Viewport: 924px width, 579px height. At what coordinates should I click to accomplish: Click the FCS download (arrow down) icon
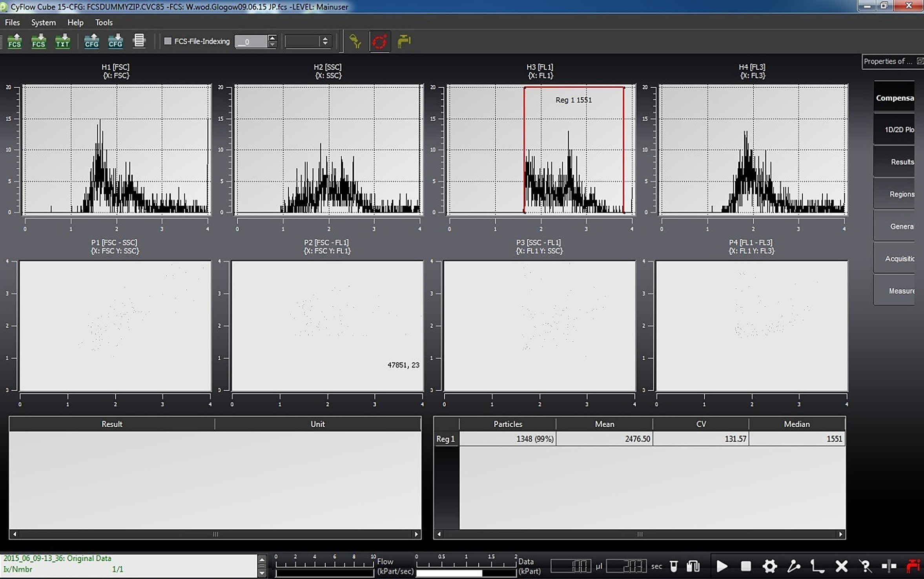point(38,41)
